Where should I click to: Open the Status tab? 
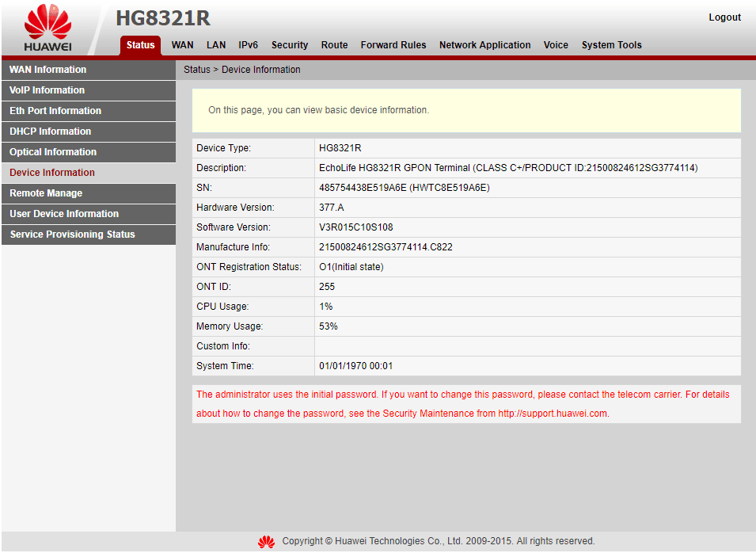click(x=140, y=45)
